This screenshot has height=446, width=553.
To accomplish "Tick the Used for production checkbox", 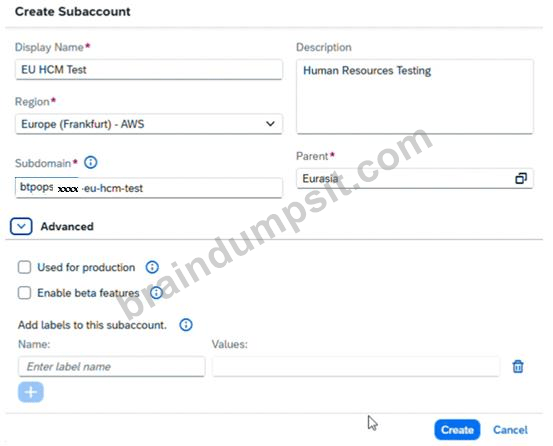I will pyautogui.click(x=24, y=267).
